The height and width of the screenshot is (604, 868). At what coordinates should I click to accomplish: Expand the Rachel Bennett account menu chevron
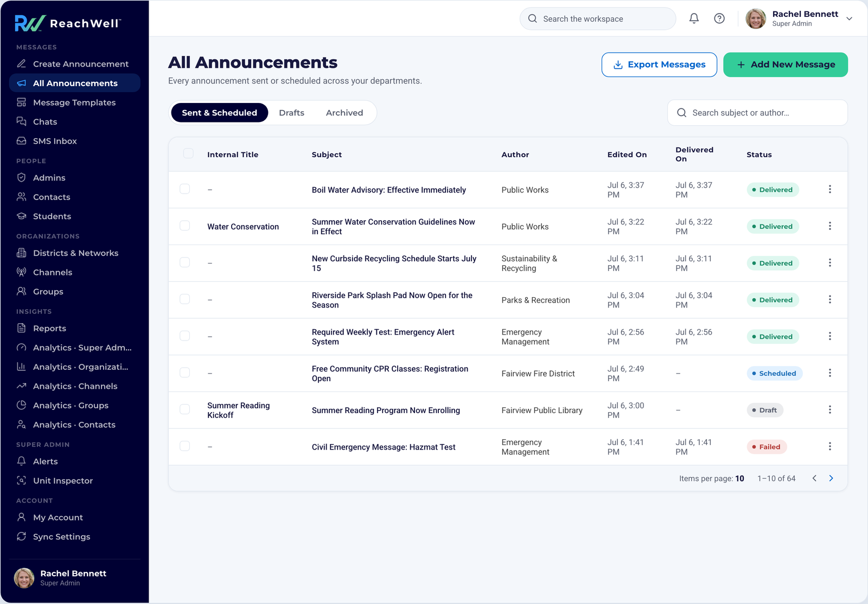(x=850, y=18)
